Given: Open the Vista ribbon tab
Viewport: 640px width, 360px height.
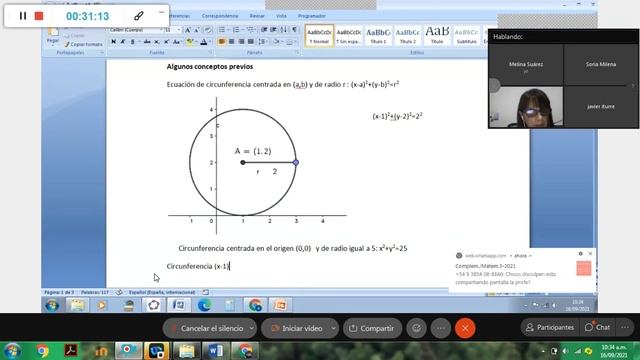Looking at the screenshot, I should click(x=281, y=16).
